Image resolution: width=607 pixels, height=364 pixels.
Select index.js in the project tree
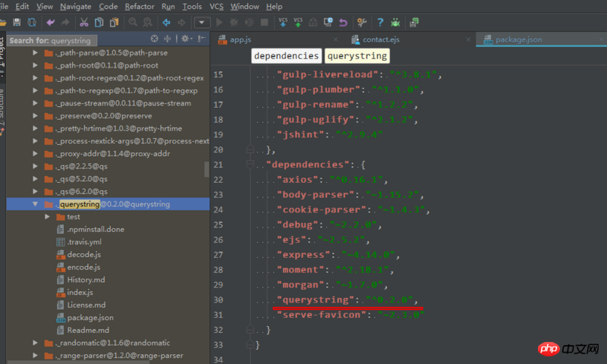[x=80, y=293]
